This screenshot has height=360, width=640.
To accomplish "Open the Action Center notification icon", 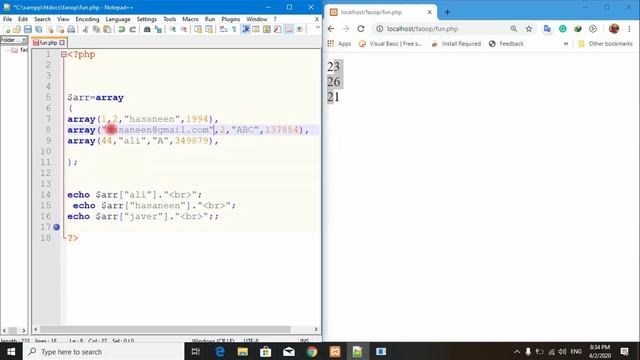I will click(624, 351).
